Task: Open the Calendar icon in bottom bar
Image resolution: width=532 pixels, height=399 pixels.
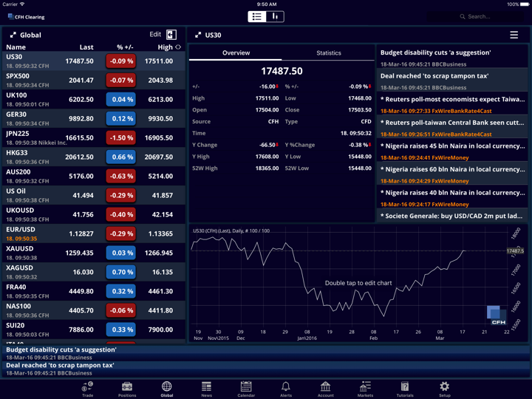Action: click(x=246, y=386)
